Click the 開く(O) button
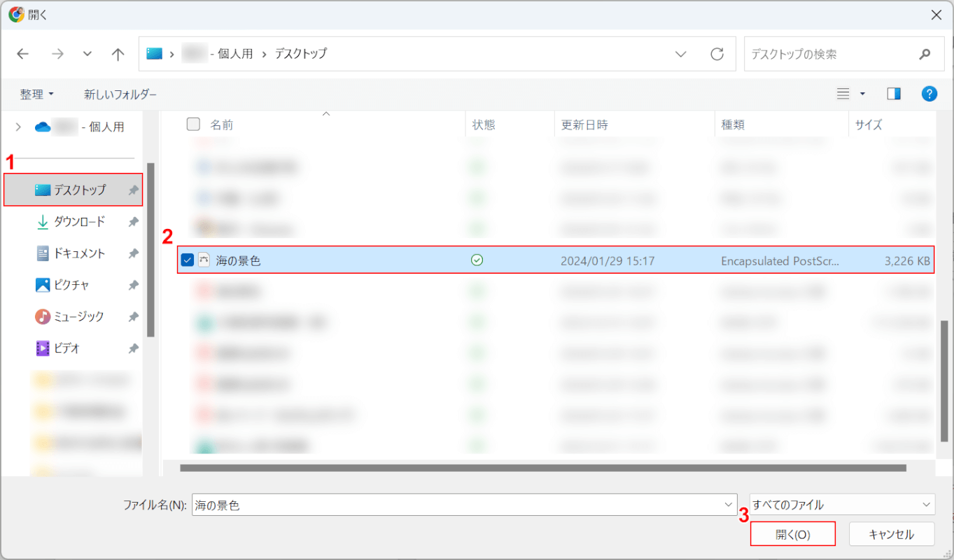Viewport: 954px width, 560px height. point(793,534)
